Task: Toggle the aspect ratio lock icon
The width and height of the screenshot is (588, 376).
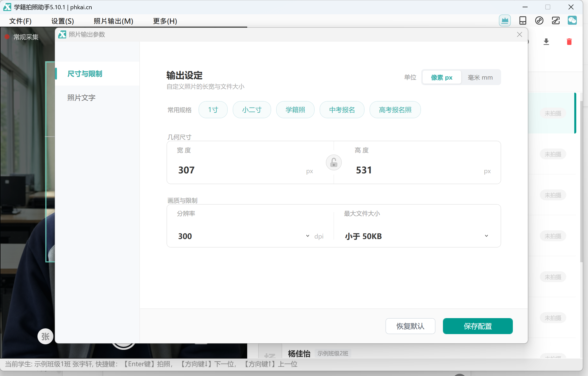Action: coord(334,163)
